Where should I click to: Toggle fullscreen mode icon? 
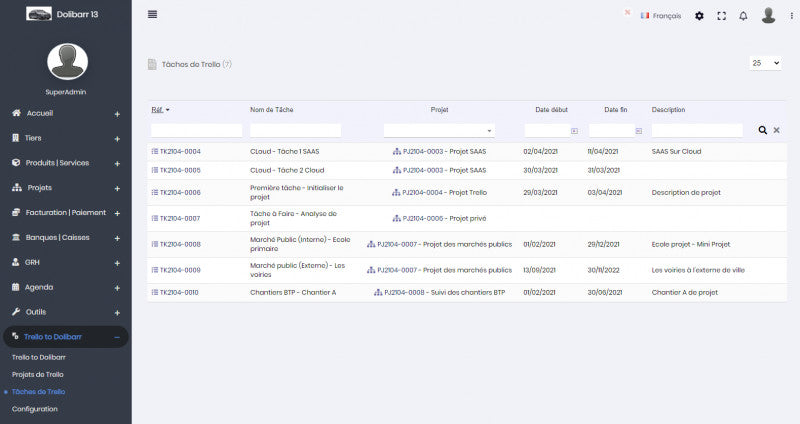click(721, 16)
